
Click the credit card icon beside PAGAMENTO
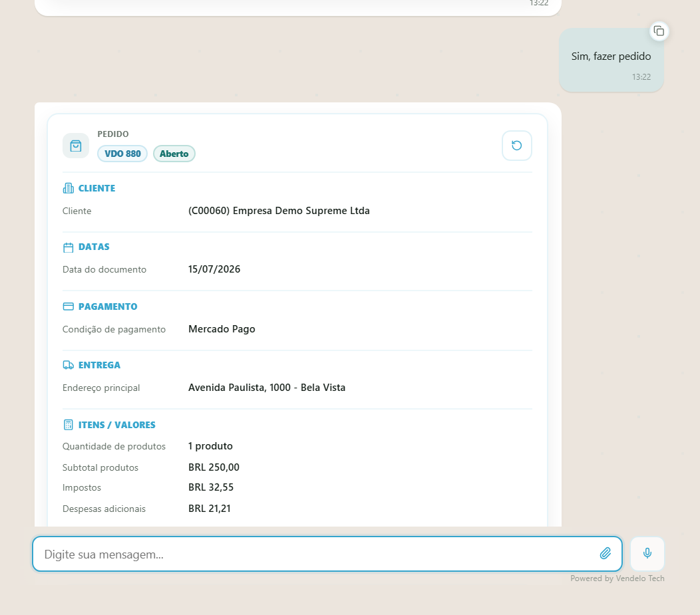69,307
